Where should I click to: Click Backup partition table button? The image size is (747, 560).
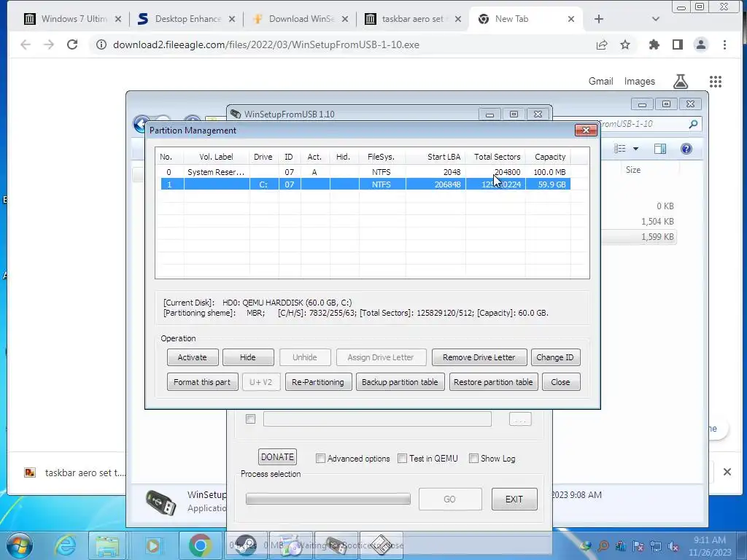400,382
